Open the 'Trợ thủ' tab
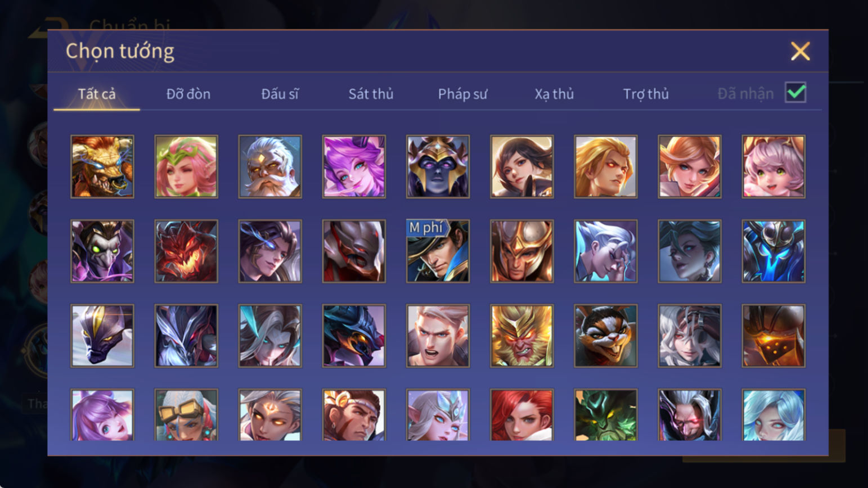This screenshot has width=868, height=488. pos(646,94)
